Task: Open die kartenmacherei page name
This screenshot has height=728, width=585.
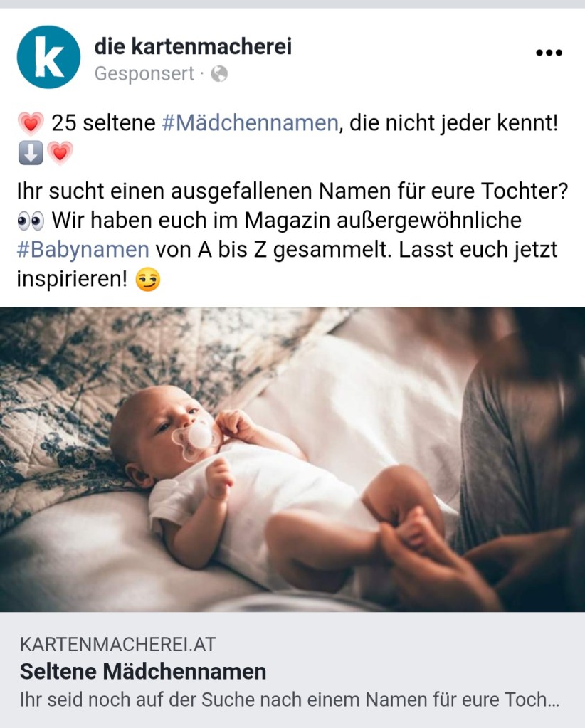Action: coord(193,46)
